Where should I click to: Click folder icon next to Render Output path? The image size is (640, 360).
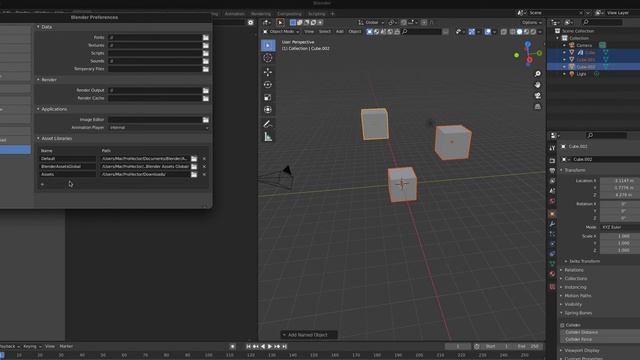point(206,90)
